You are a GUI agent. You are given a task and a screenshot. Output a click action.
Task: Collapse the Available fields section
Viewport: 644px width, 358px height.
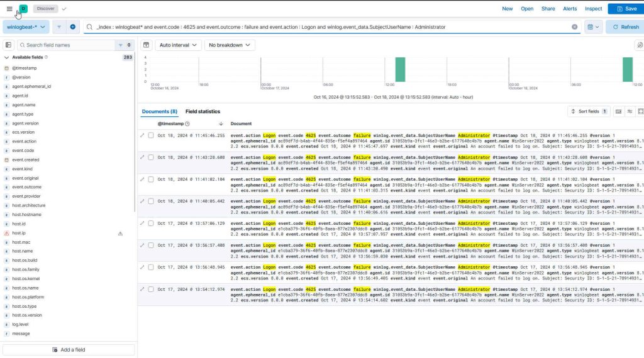[x=6, y=57]
